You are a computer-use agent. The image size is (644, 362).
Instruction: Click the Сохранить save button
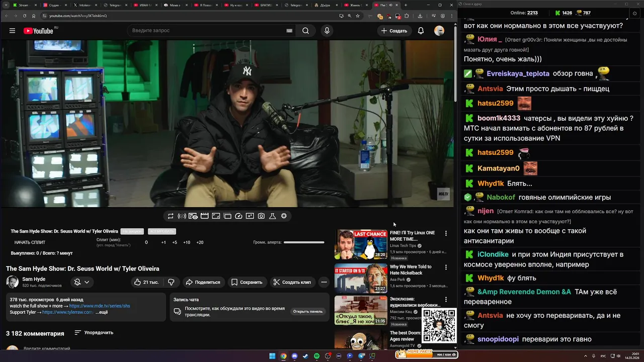click(247, 282)
